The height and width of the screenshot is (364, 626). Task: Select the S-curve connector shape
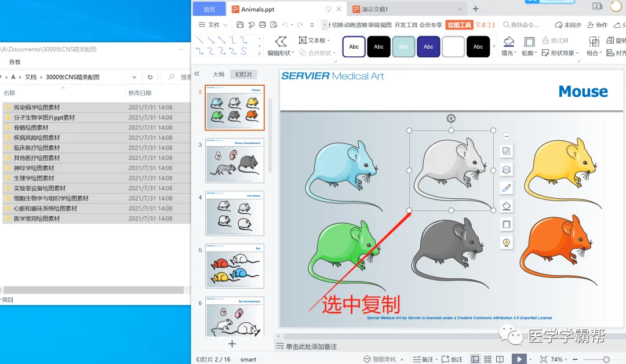pyautogui.click(x=243, y=51)
